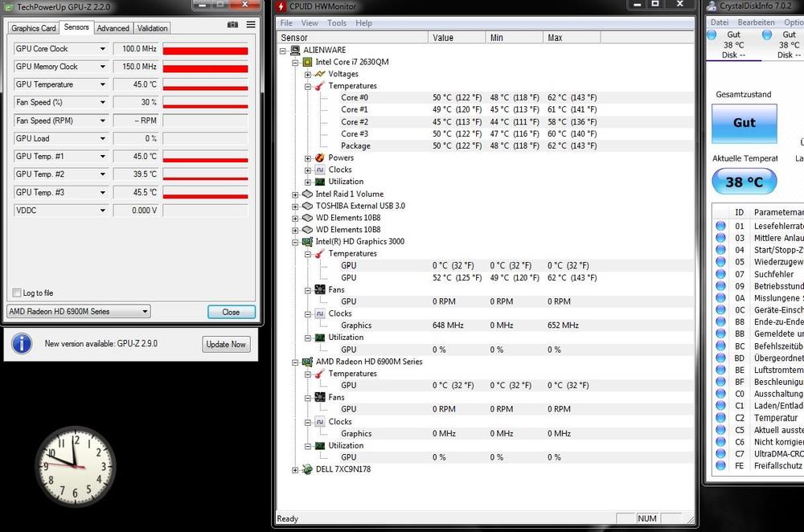
Task: Open the AMD Radeon HD 6900M Series dropdown
Action: click(x=78, y=312)
